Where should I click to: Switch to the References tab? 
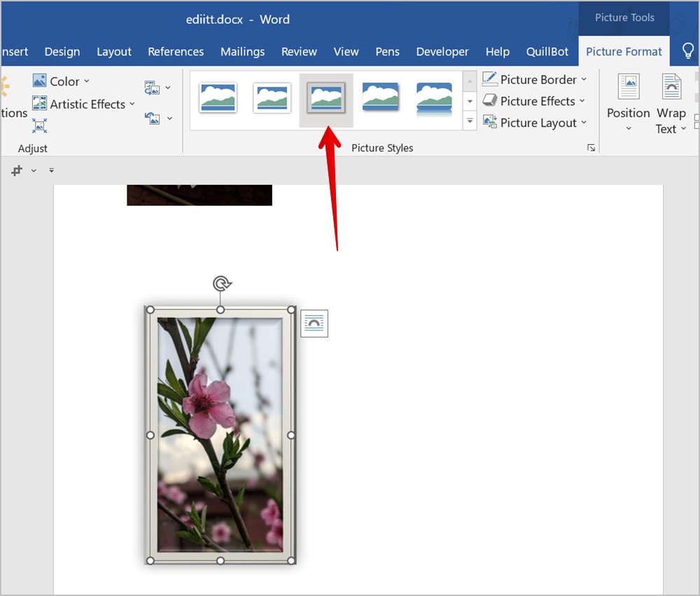point(176,52)
